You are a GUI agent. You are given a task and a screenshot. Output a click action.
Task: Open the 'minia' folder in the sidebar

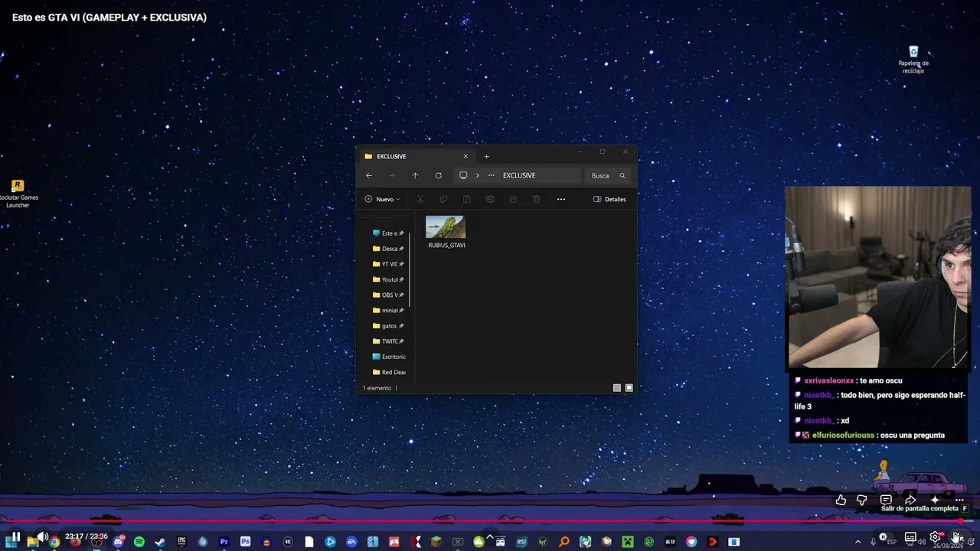[x=388, y=311]
